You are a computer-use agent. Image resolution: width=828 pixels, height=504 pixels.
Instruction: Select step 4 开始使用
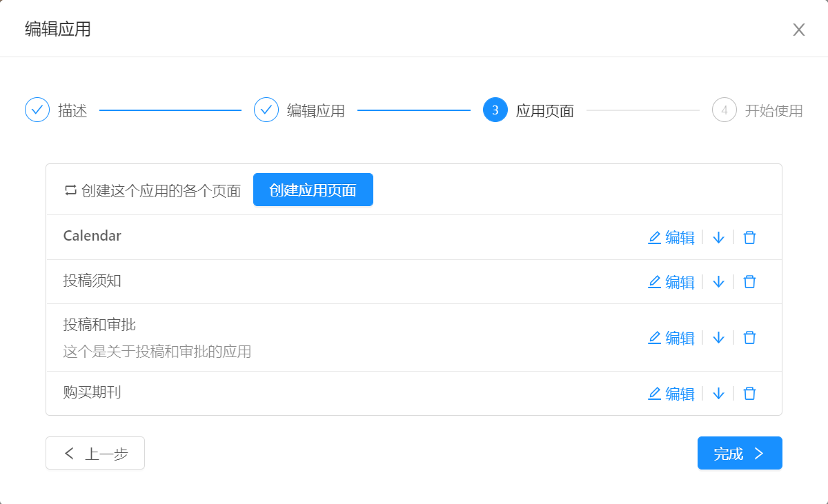click(758, 110)
